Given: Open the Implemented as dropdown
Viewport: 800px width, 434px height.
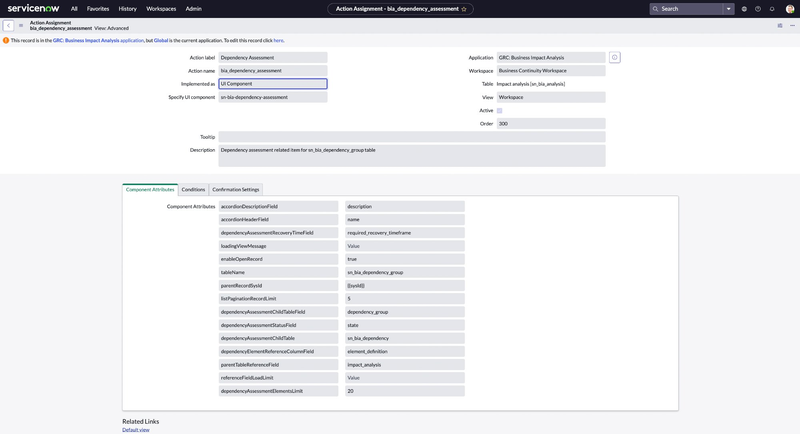Looking at the screenshot, I should click(x=273, y=84).
